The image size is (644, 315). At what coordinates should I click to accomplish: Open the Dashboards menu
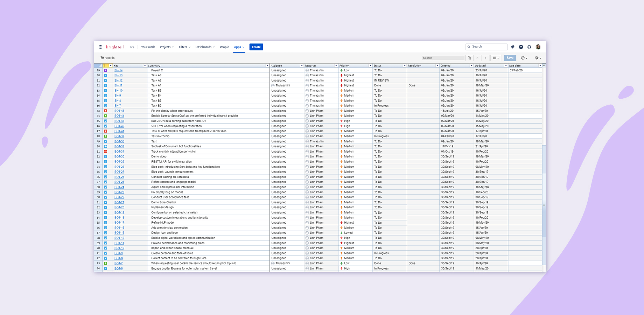205,47
